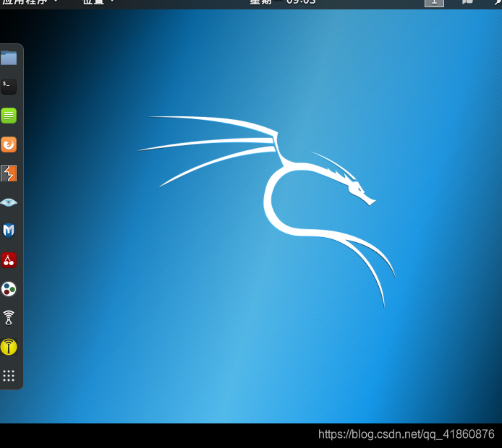
Task: Open the clock showing 09:03
Action: click(283, 3)
